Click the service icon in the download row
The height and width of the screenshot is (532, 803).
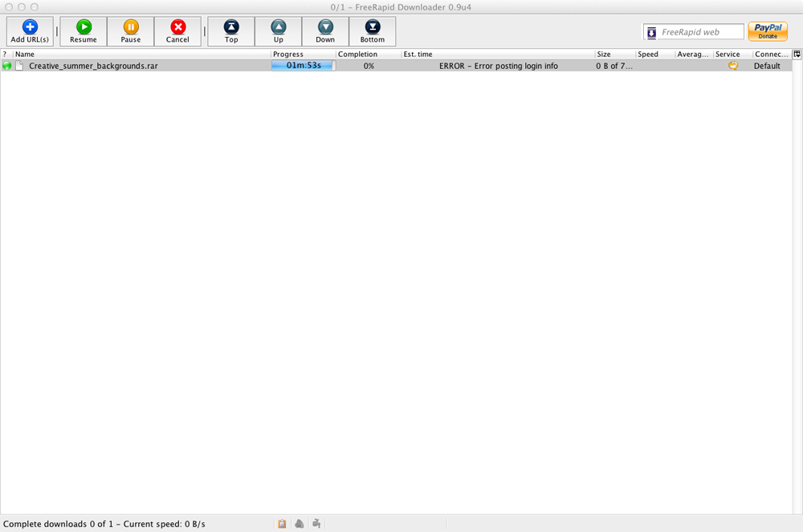pyautogui.click(x=732, y=66)
